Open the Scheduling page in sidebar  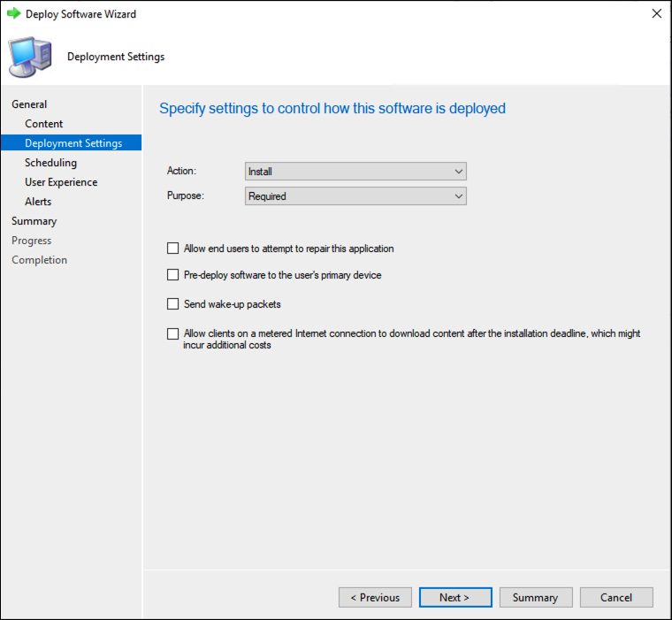(50, 163)
